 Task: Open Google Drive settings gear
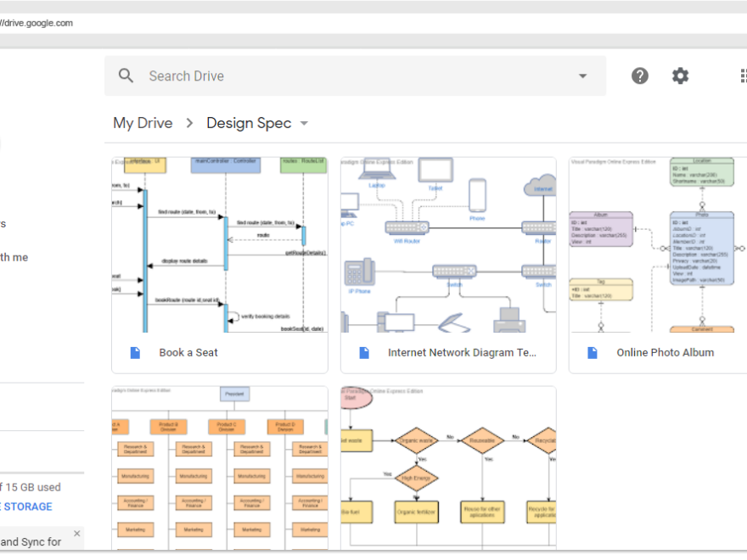pos(680,76)
